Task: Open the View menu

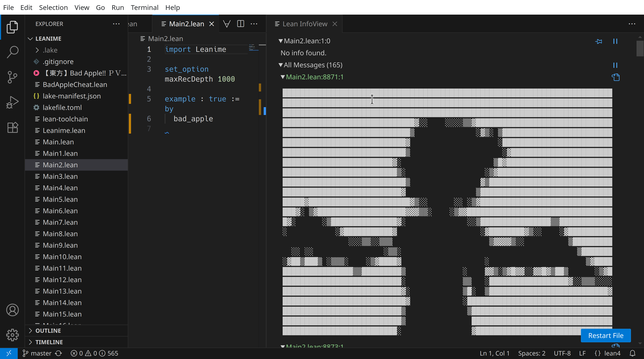Action: pyautogui.click(x=82, y=7)
